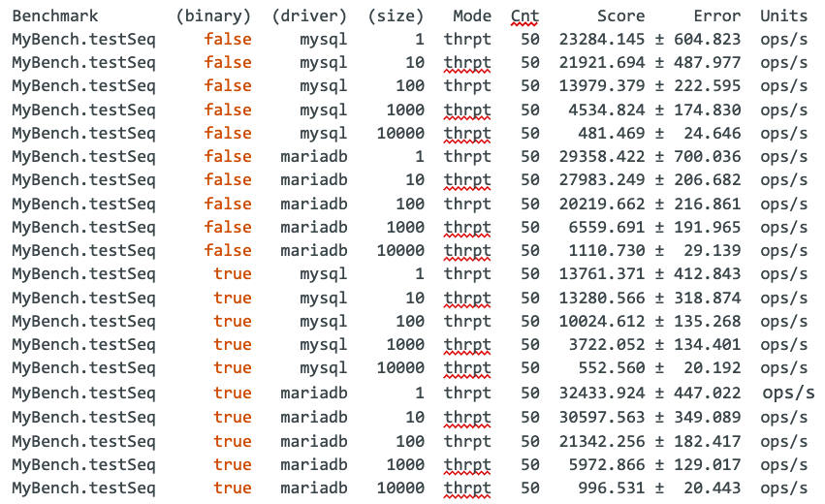Click size 10000 in the 1110.730 row
Viewport: 825px width, 504px height.
[400, 250]
